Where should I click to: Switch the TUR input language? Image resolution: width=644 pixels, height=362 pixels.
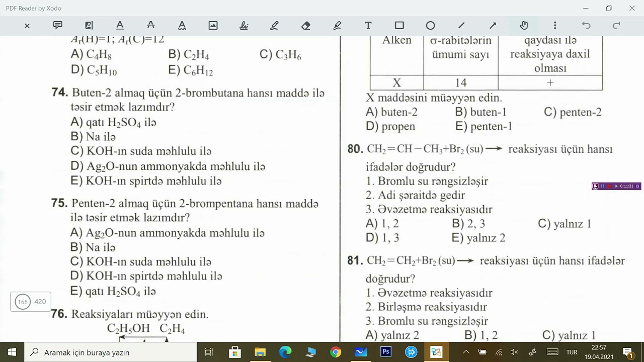572,352
